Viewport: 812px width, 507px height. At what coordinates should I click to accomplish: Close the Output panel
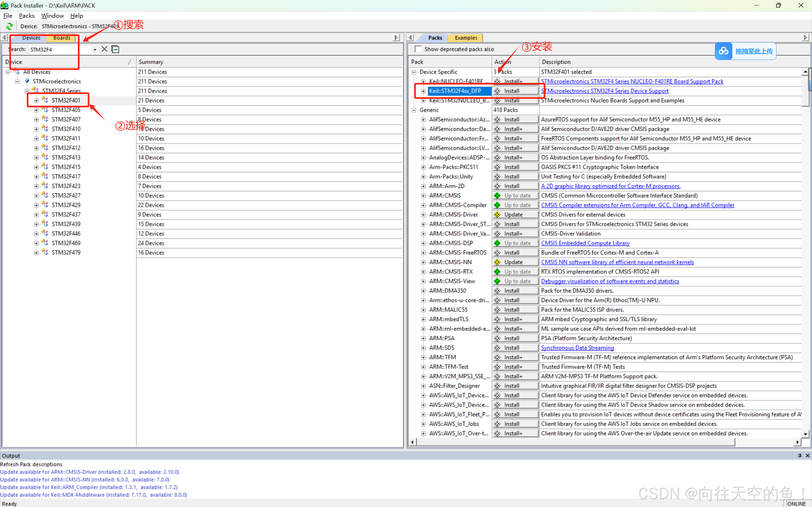click(808, 455)
